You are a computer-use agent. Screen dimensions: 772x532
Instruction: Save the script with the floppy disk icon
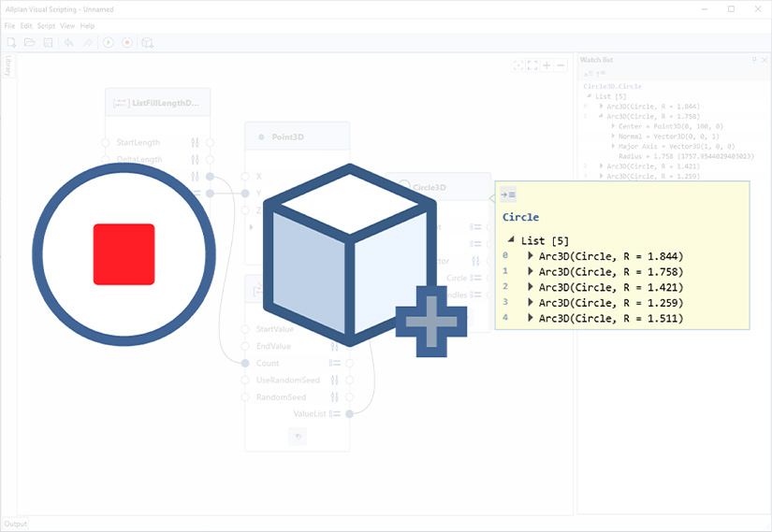tap(48, 42)
